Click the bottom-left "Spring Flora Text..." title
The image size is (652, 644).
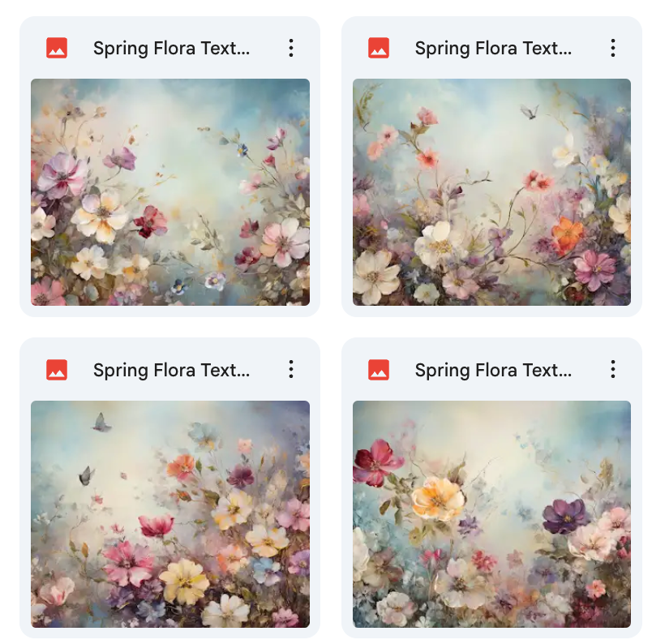(x=171, y=370)
